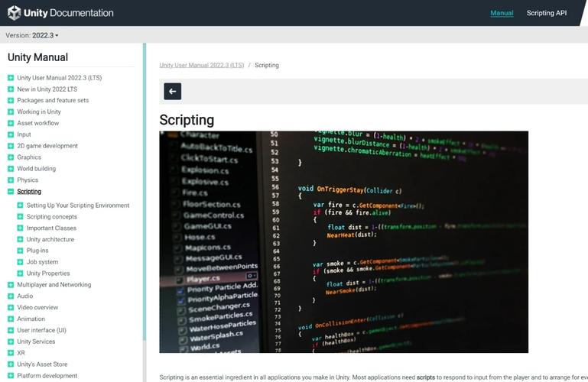Click the Unity Manual sidebar title

click(38, 57)
